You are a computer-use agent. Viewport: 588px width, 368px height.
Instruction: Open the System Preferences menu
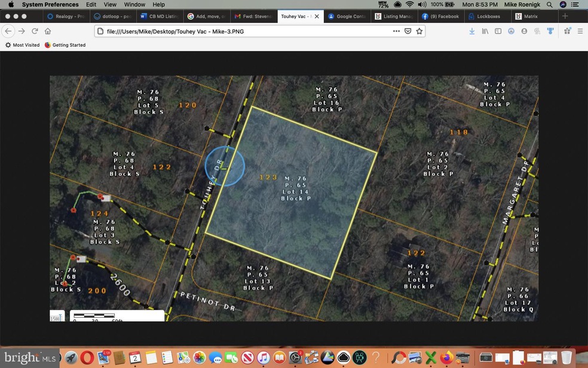pos(50,4)
